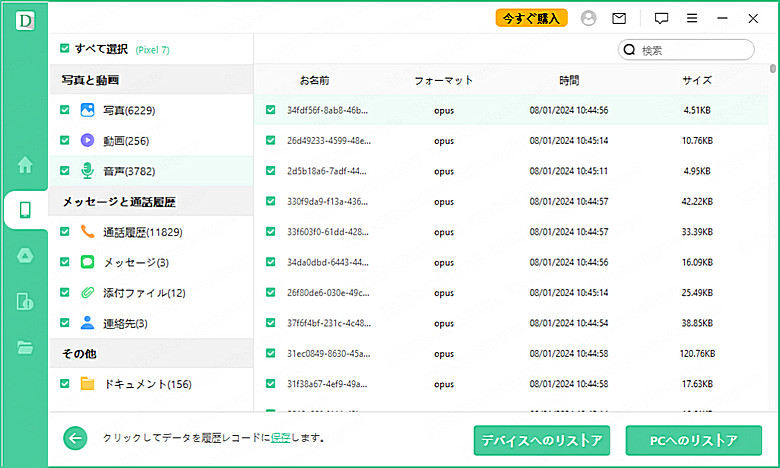780x468 pixels.
Task: Uncheck the ドキュメント(156) checkbox
Action: [x=64, y=383]
